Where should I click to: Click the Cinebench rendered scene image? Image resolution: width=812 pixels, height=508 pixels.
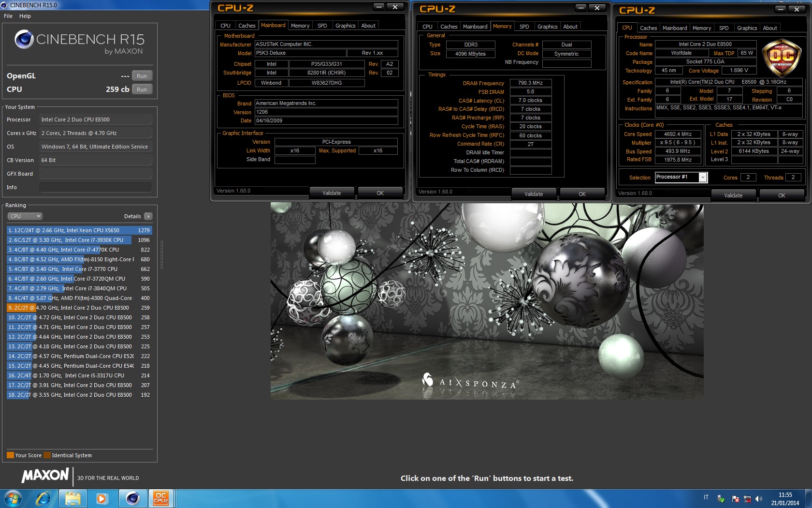click(x=487, y=301)
